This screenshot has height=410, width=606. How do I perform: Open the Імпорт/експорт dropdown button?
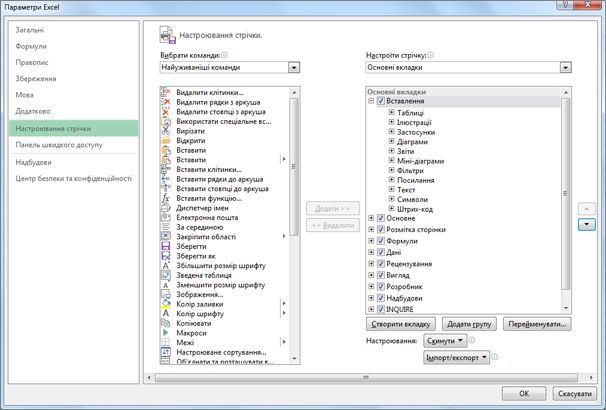[456, 357]
